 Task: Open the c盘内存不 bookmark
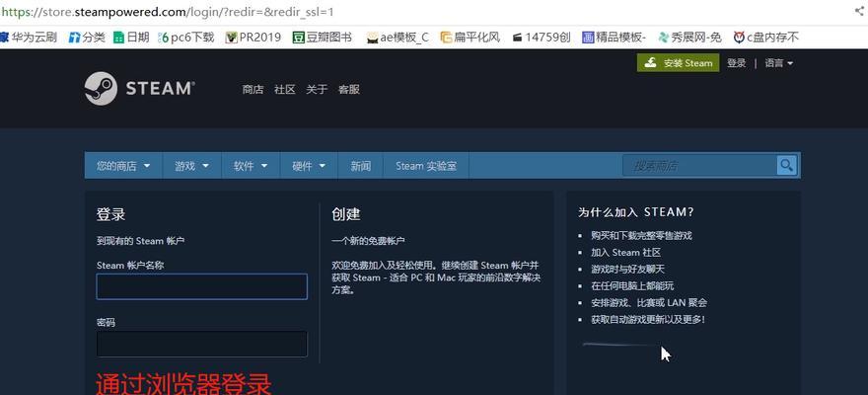click(x=766, y=38)
